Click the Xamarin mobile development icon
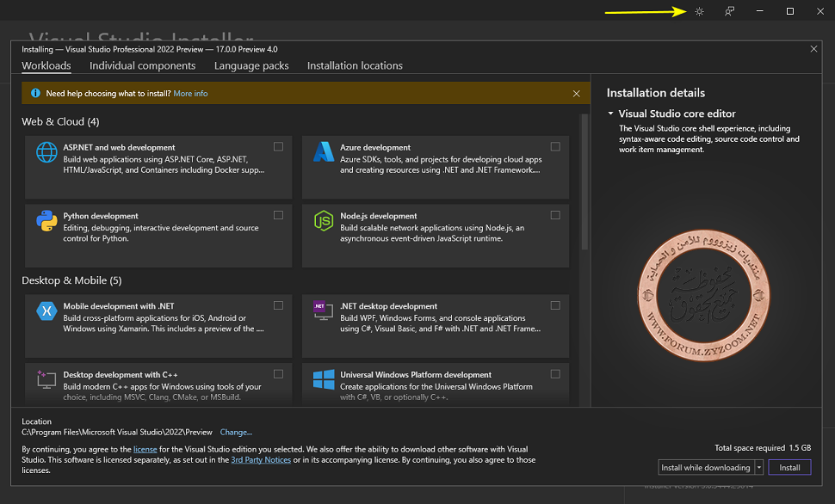 [x=46, y=310]
